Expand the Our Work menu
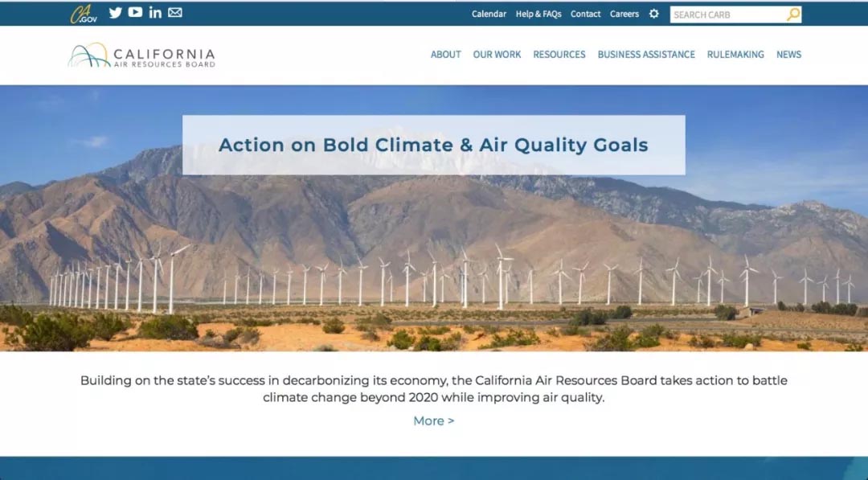This screenshot has height=480, width=868. pyautogui.click(x=497, y=55)
